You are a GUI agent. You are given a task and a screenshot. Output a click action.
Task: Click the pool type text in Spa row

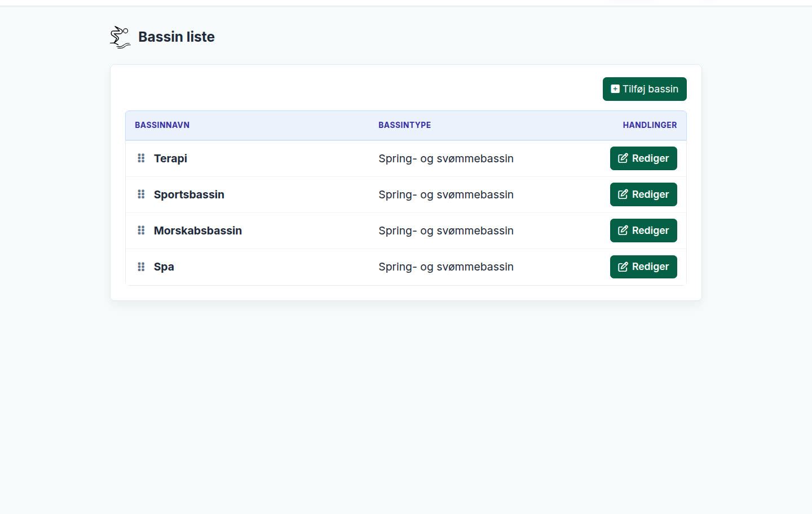click(446, 267)
